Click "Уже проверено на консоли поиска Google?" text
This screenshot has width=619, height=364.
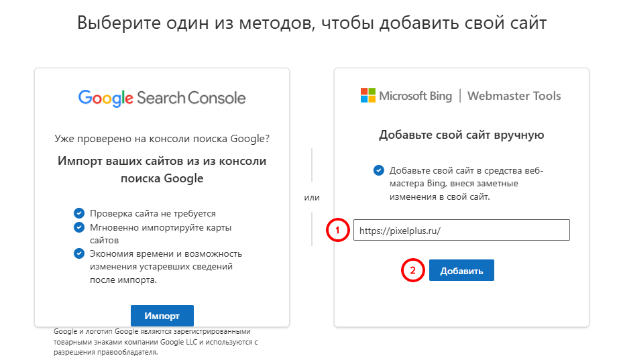[162, 139]
